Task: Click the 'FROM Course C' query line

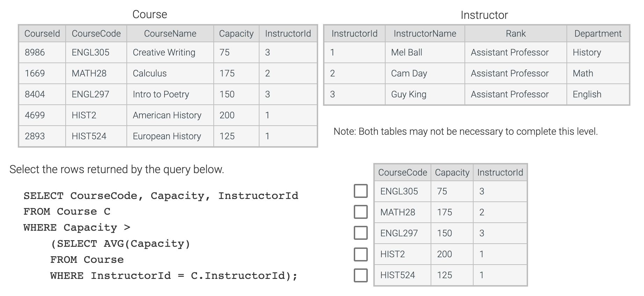Action: [67, 212]
